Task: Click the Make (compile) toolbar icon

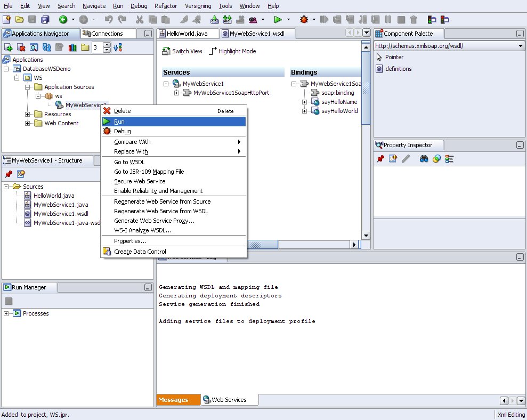Action: [x=214, y=20]
